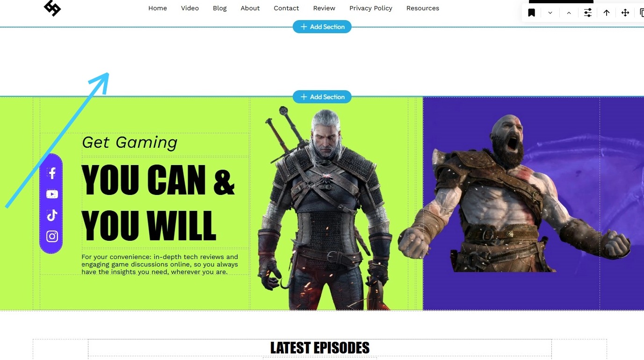Select the four-way move icon

[x=625, y=13]
